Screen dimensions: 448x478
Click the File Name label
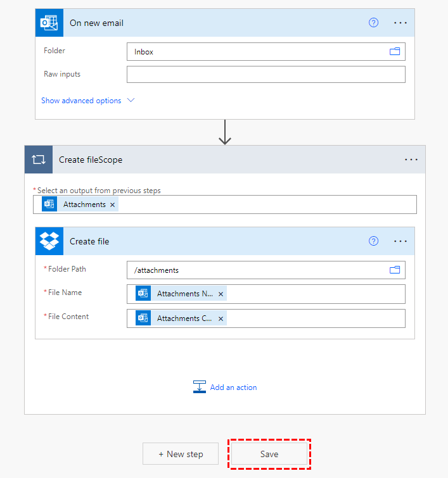(x=65, y=292)
